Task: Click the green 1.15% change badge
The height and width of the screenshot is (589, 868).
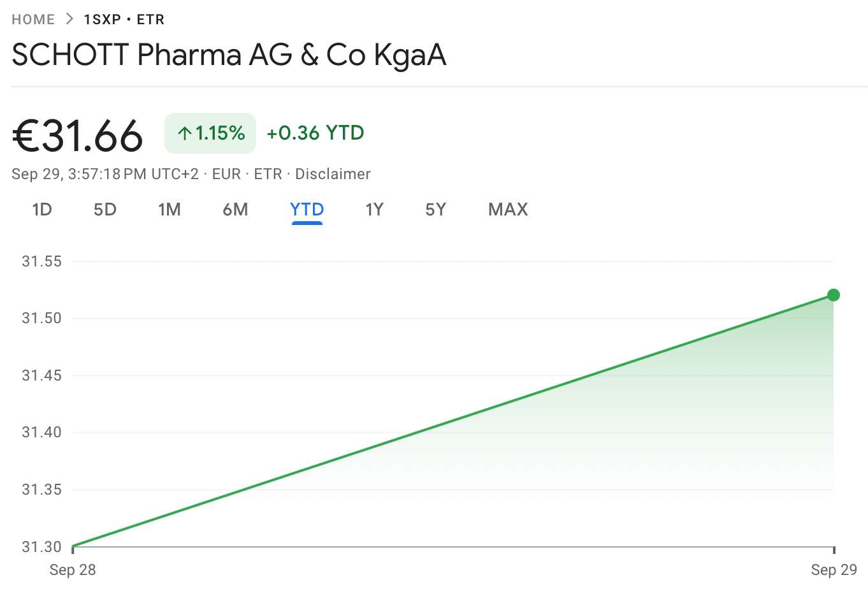Action: 210,133
